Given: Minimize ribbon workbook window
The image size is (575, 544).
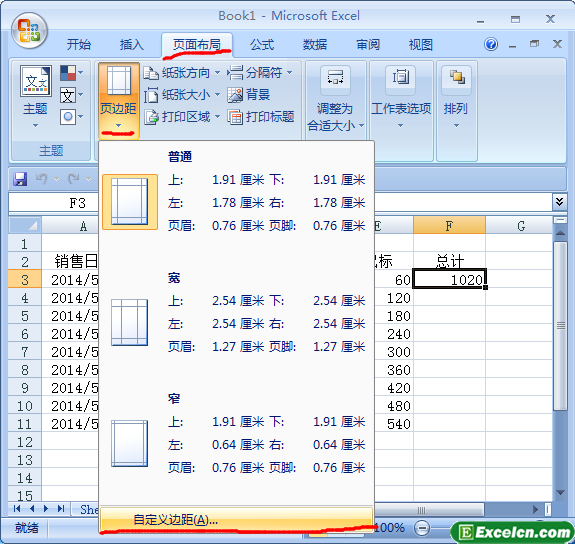Looking at the screenshot, I should coord(513,46).
